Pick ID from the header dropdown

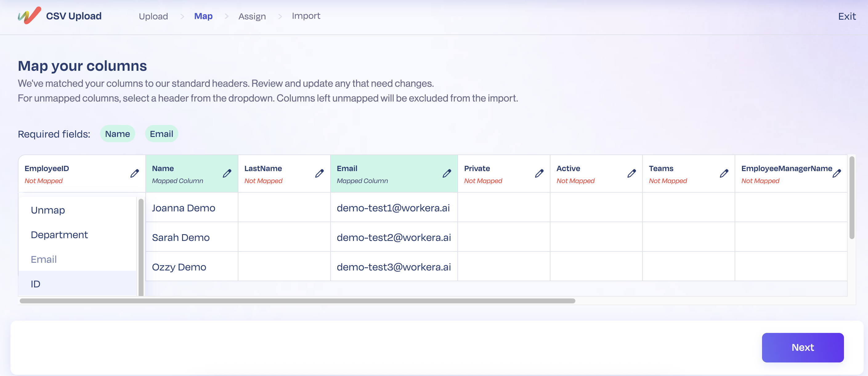pos(35,284)
